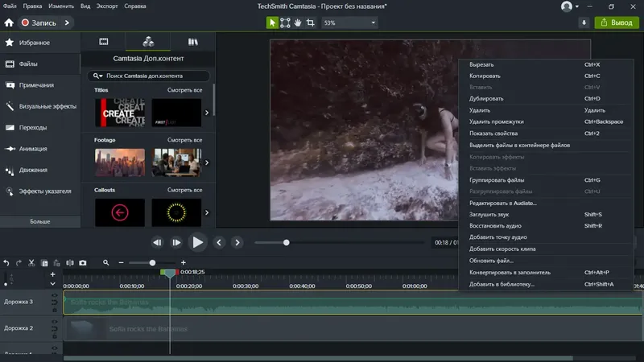Viewport: 644px width, 362px height.
Task: Open the Экспорт menu in menu bar
Action: pyautogui.click(x=106, y=6)
